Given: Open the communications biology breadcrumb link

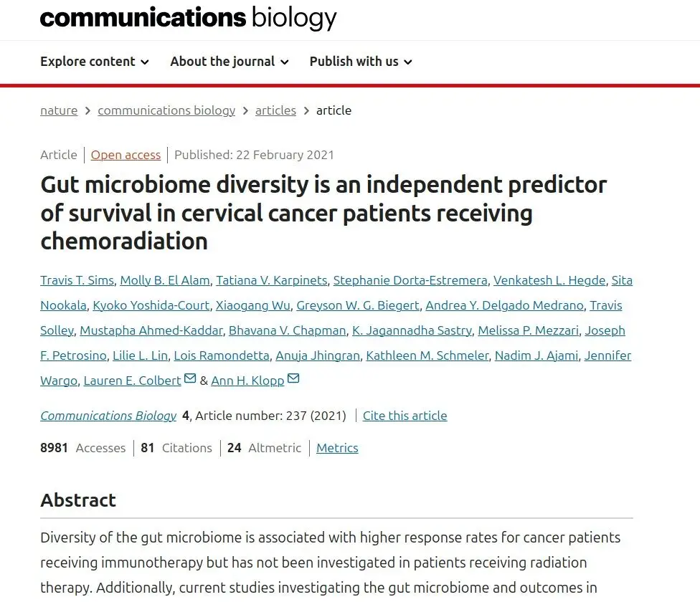Looking at the screenshot, I should pyautogui.click(x=166, y=110).
